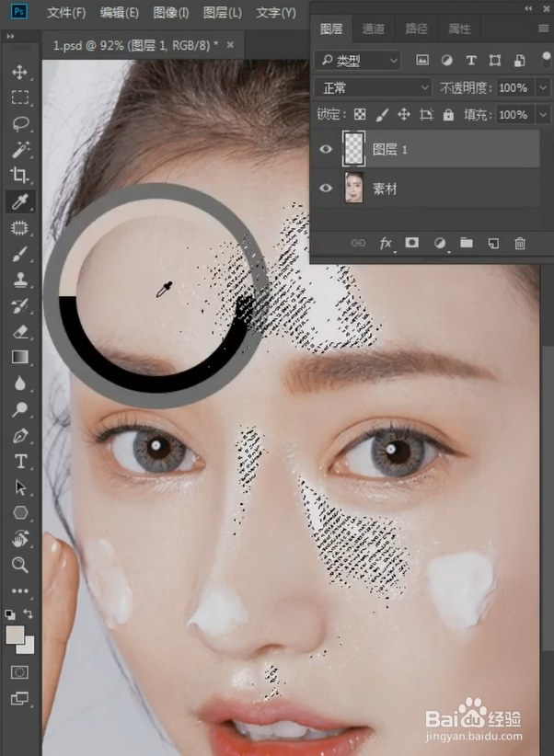Expand the toolbar double-arrow toggle
Viewport: 554px width, 756px height.
(x=10, y=36)
